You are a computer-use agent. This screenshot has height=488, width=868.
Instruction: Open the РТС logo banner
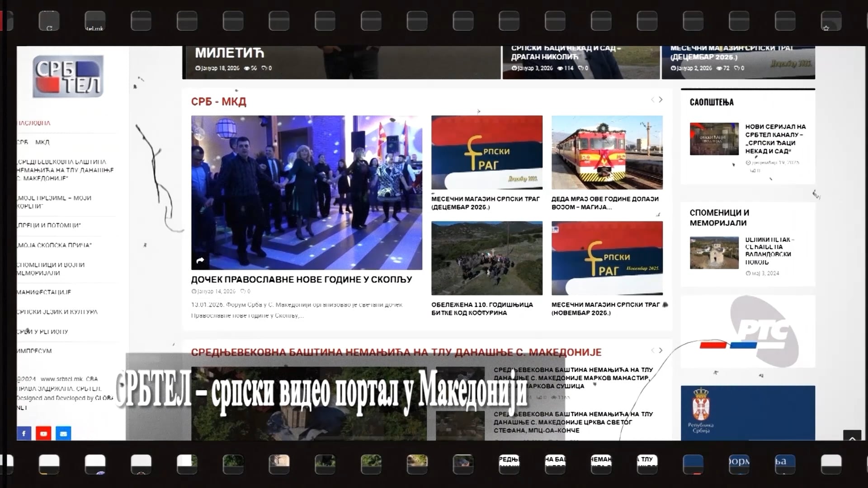748,331
